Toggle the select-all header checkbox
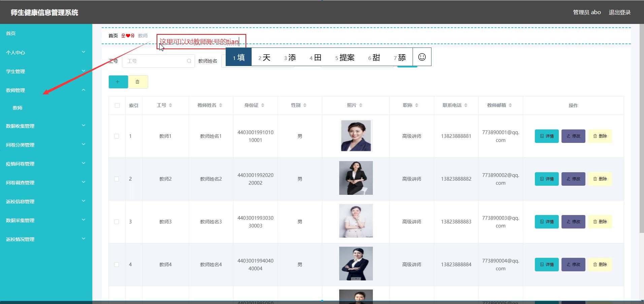This screenshot has width=644, height=304. (117, 105)
